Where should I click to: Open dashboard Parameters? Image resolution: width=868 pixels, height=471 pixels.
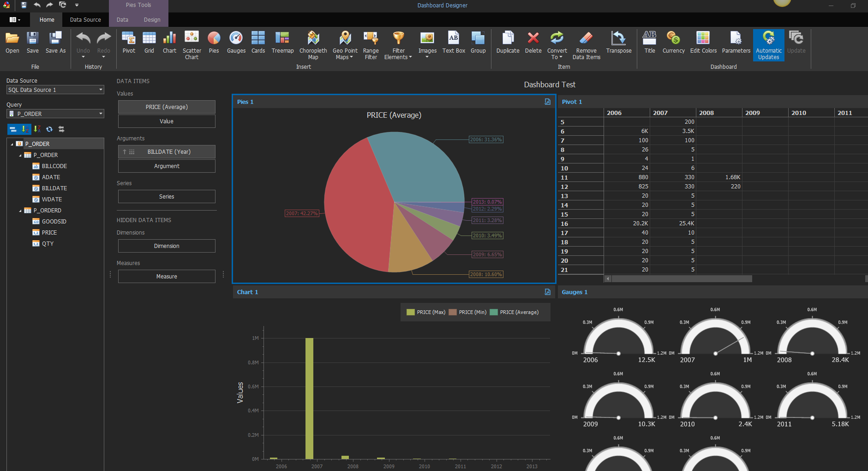[x=736, y=42]
